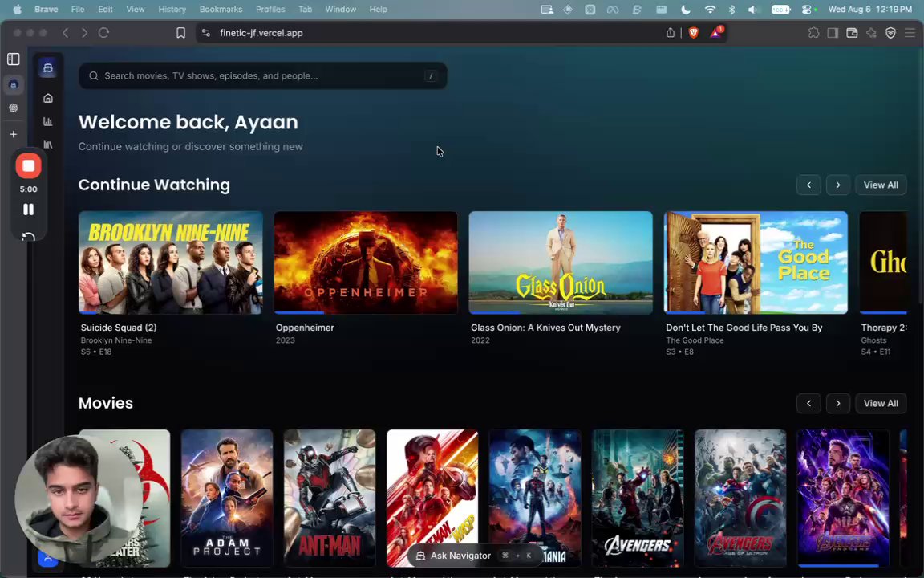The image size is (924, 578).
Task: Open the History menu
Action: (x=172, y=10)
